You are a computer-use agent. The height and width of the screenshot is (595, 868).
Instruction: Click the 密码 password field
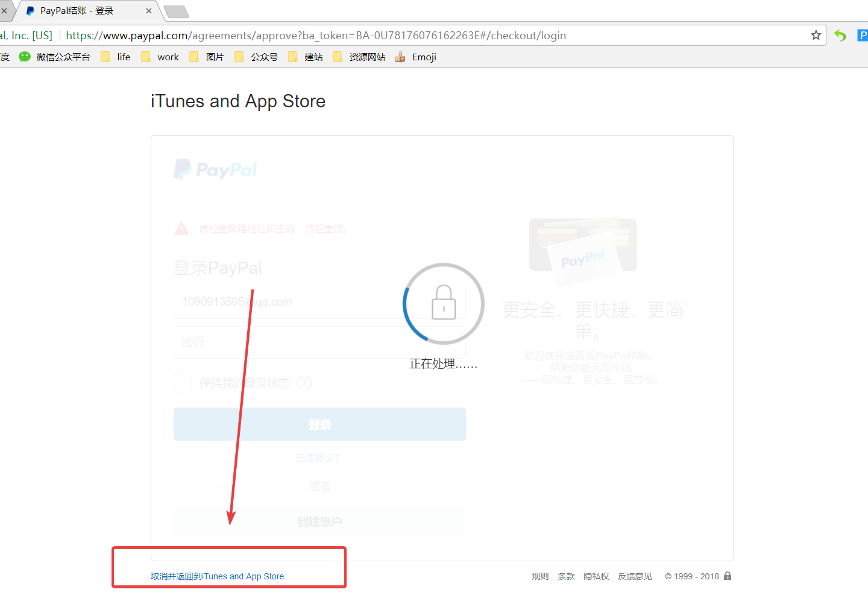(319, 342)
